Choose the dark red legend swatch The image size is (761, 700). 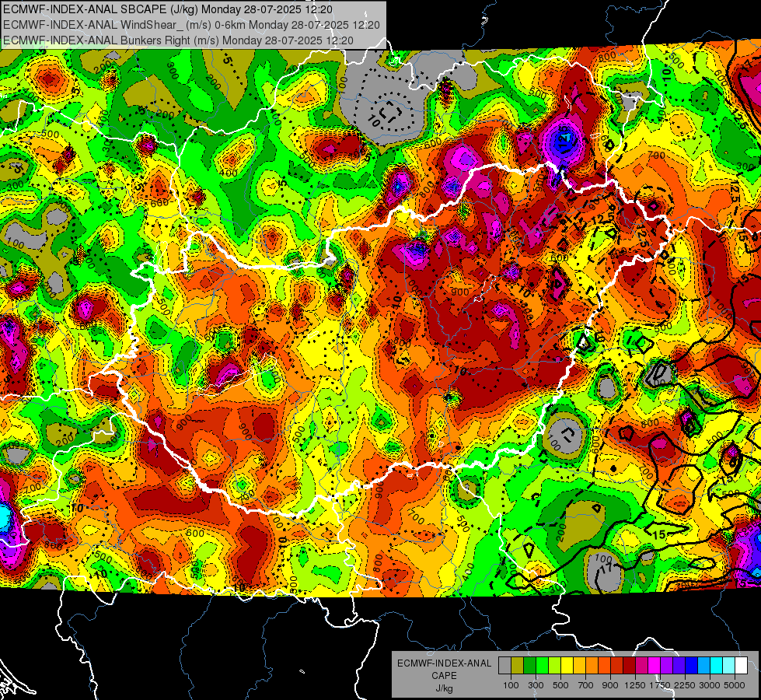630,666
